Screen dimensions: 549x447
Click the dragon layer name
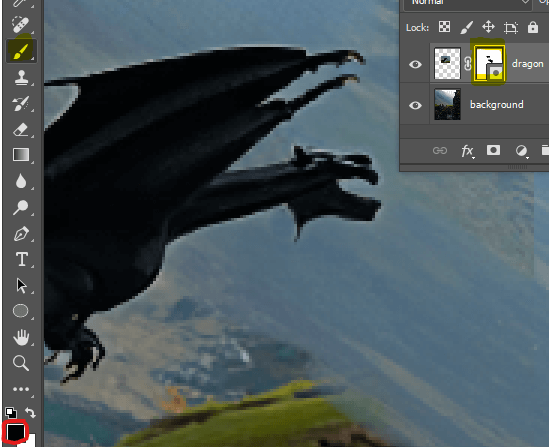click(528, 64)
